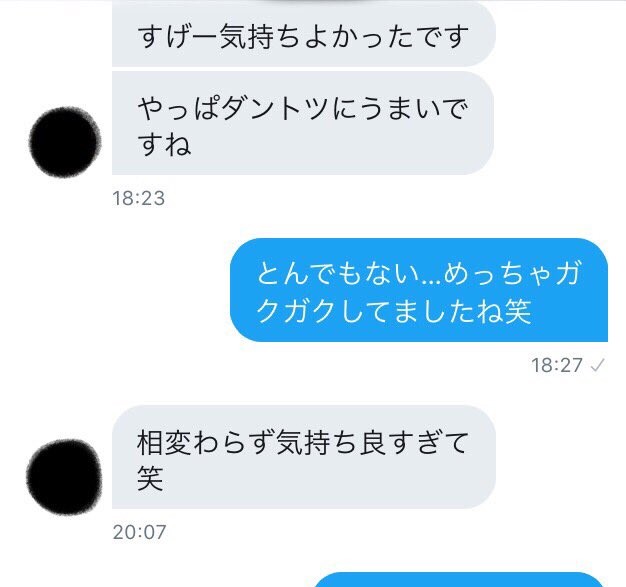Screen dimensions: 626x587
Task: Select the message やっぱダントツにうまいですね
Action: tap(303, 123)
